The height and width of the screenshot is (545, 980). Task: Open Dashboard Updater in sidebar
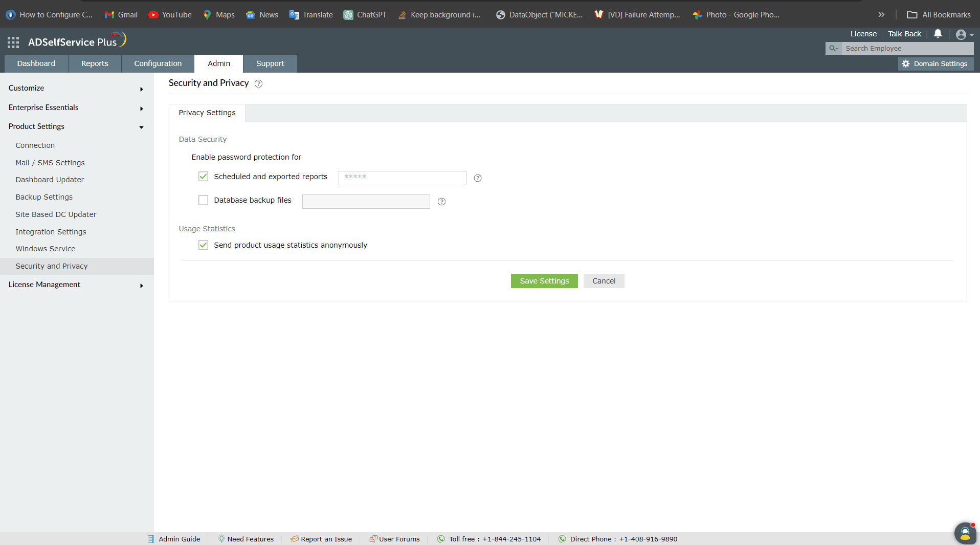click(x=50, y=180)
